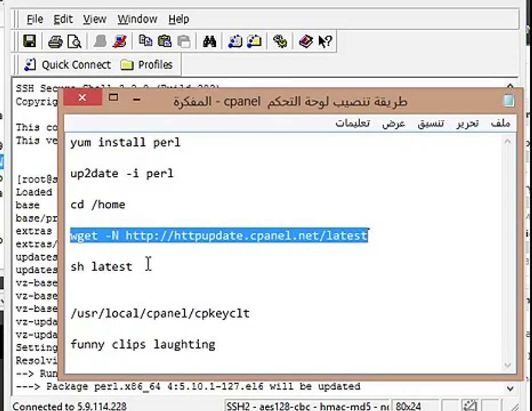
Task: Open Notepad عرض (View) menu
Action: coord(393,123)
